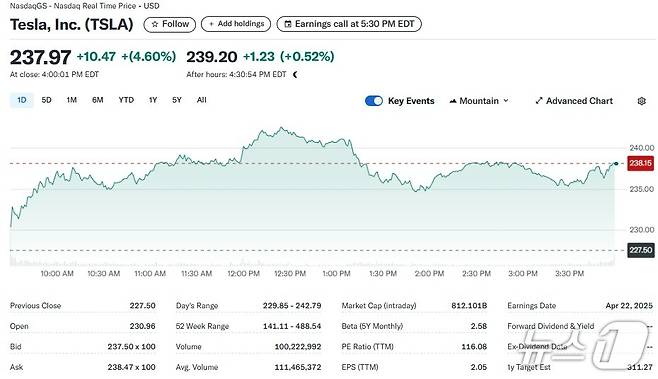The width and height of the screenshot is (658, 379).
Task: Click the red 238.15 price label
Action: tap(640, 163)
